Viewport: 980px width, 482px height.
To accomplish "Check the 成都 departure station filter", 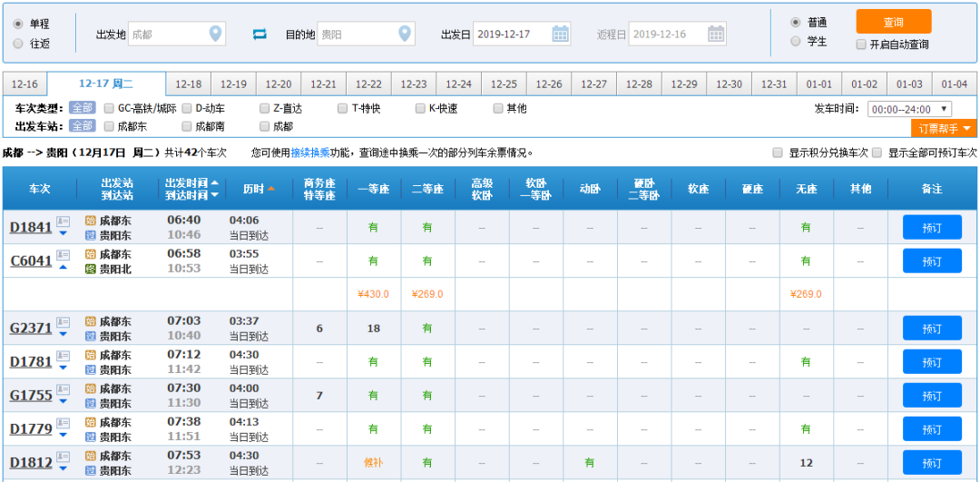I will click(x=265, y=126).
